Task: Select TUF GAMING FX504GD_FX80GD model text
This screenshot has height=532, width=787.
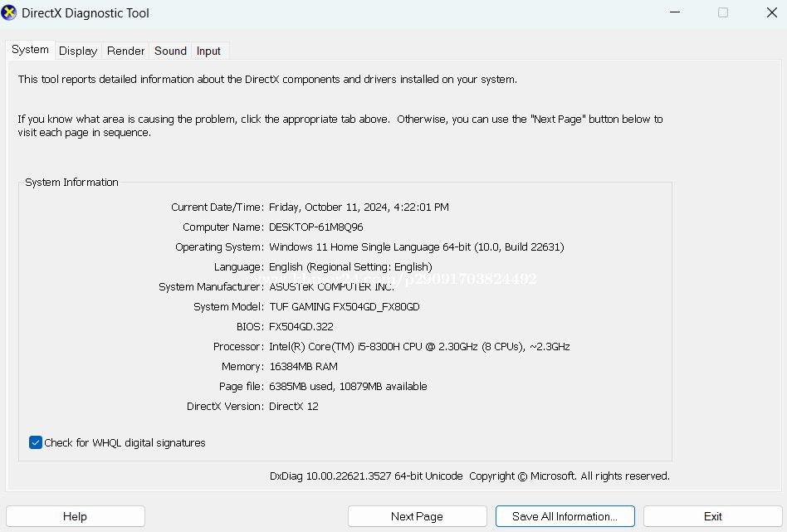Action: (x=345, y=306)
